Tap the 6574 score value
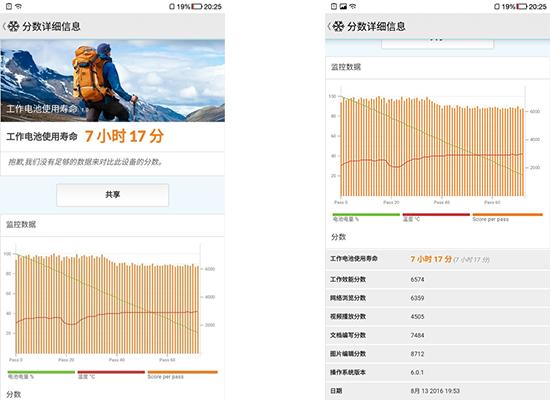 click(417, 279)
